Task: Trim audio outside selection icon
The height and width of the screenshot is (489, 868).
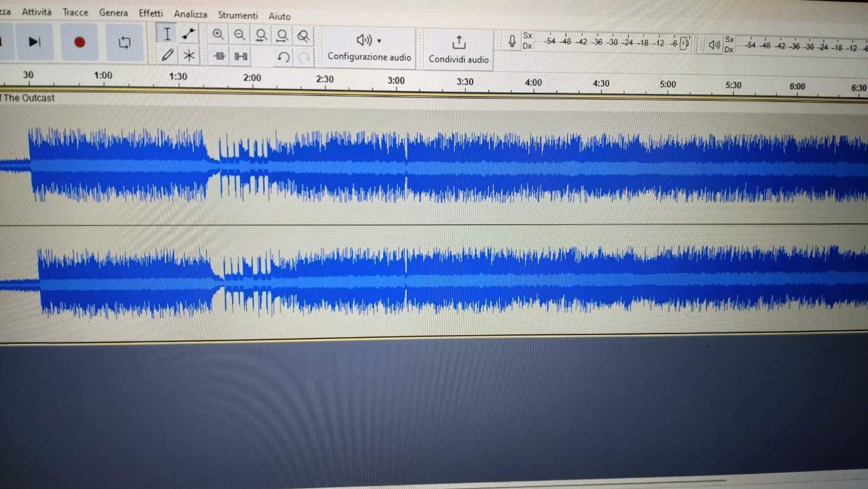Action: [x=219, y=56]
